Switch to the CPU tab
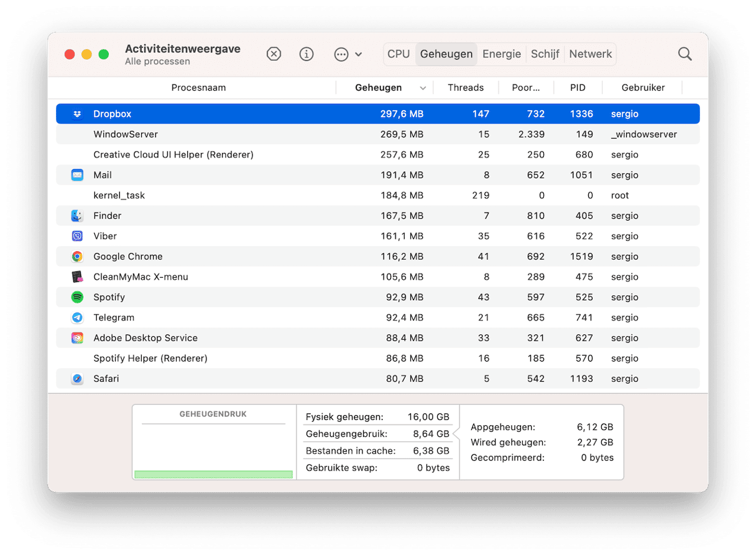Viewport: 756px width, 555px height. (399, 54)
